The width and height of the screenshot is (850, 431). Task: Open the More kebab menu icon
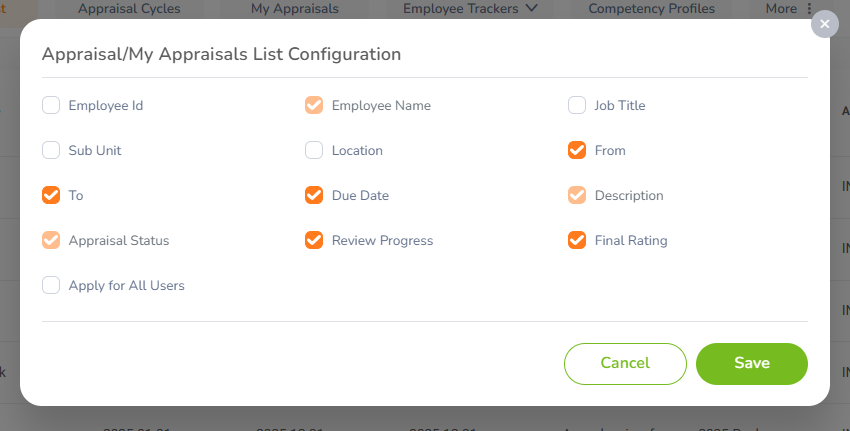(x=809, y=9)
